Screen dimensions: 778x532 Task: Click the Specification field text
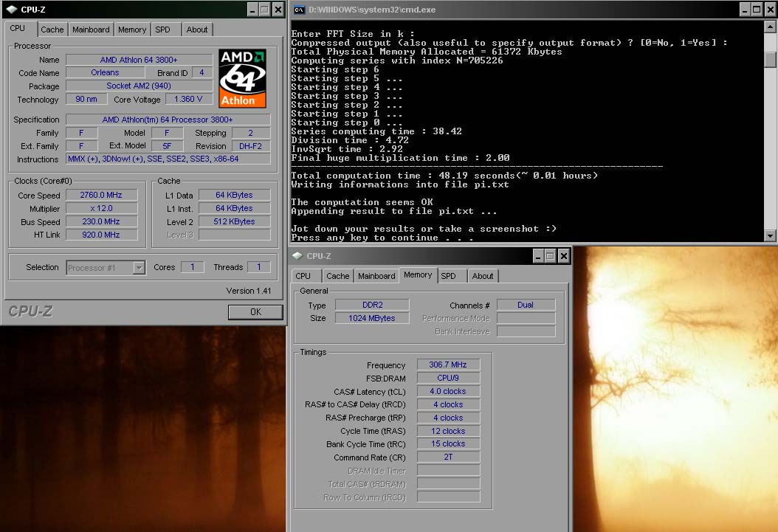(168, 120)
